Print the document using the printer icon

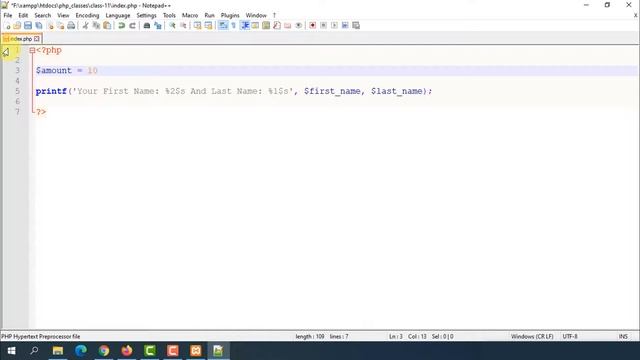[71, 26]
